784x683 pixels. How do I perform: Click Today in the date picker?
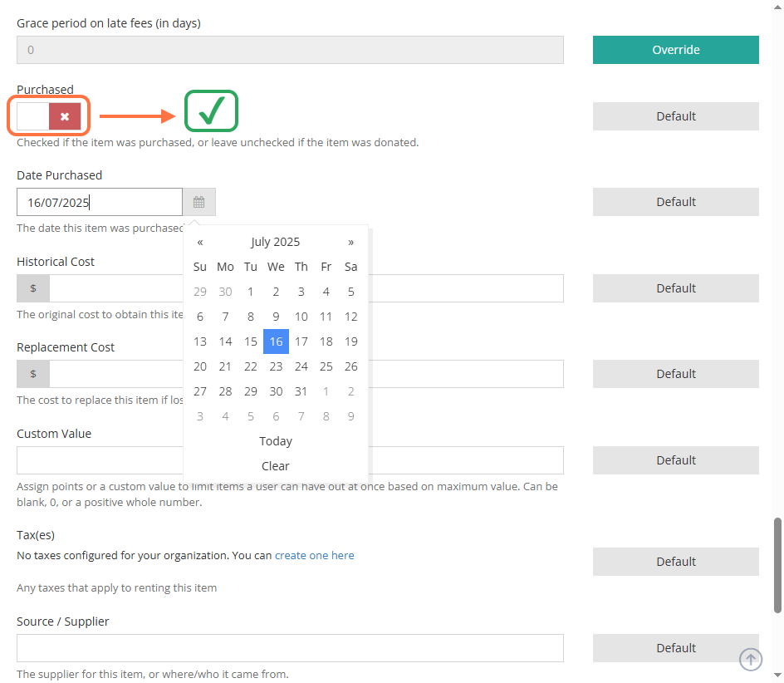pyautogui.click(x=276, y=441)
